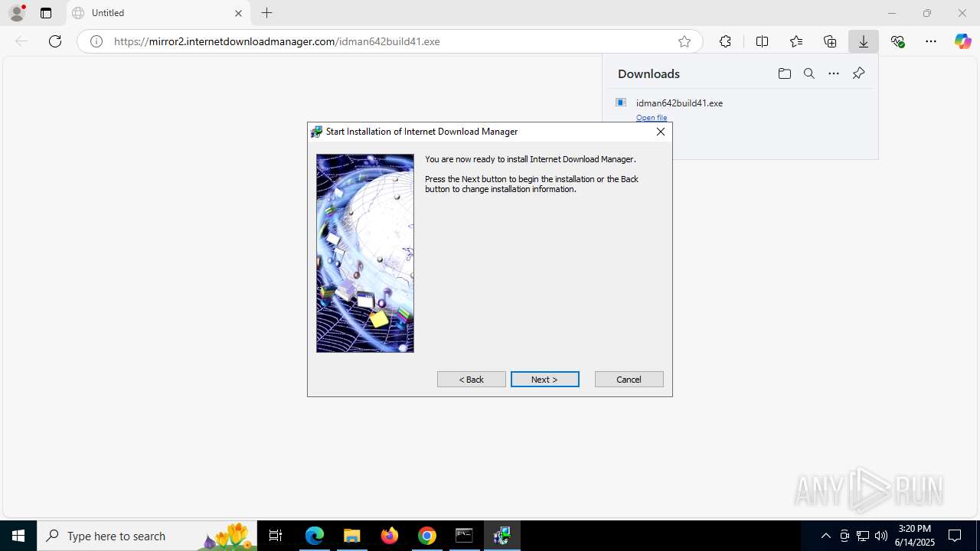Image resolution: width=980 pixels, height=551 pixels.
Task: Launch Google Chrome from the taskbar
Action: coord(427,536)
